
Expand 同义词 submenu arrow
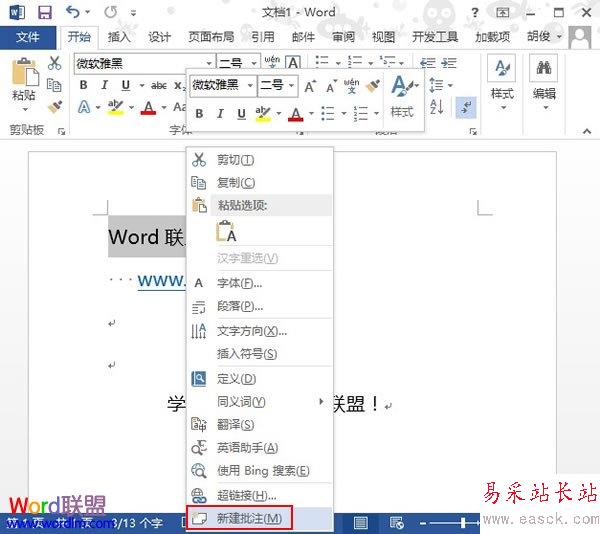321,401
